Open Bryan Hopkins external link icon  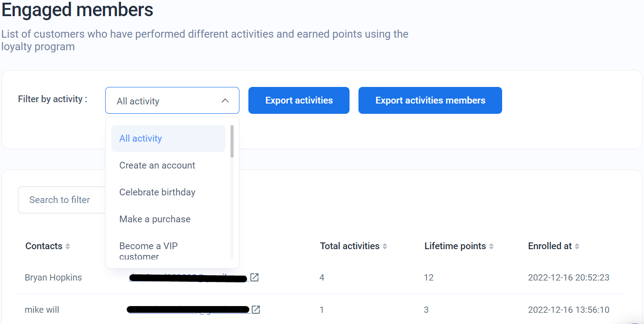click(254, 277)
